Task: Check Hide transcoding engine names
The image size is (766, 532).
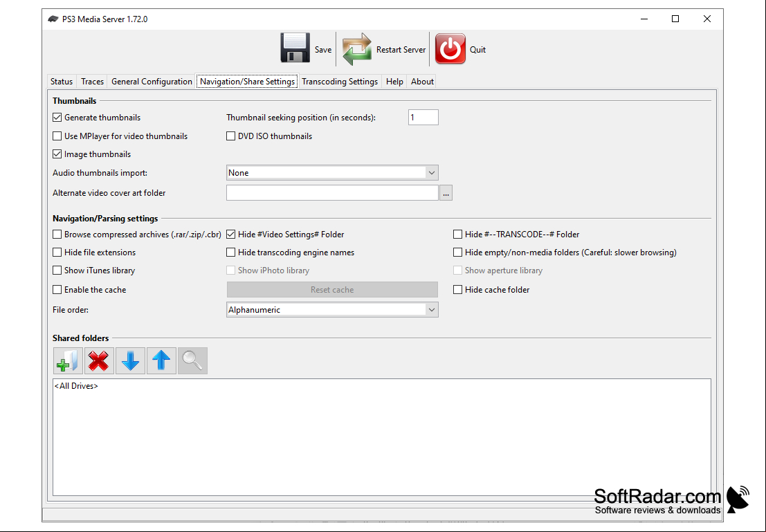Action: pyautogui.click(x=230, y=252)
